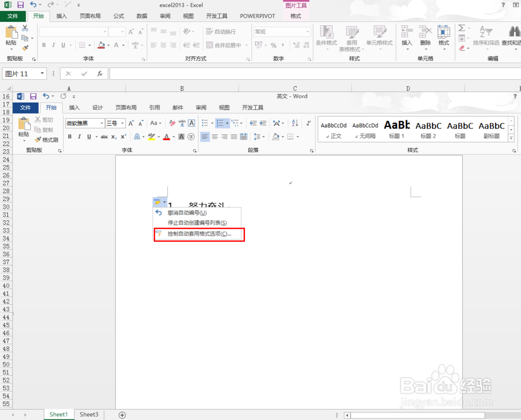Viewport: 521px width, 420px height.
Task: Open the Name Box dropdown showing 图片 11
Action: (x=42, y=73)
